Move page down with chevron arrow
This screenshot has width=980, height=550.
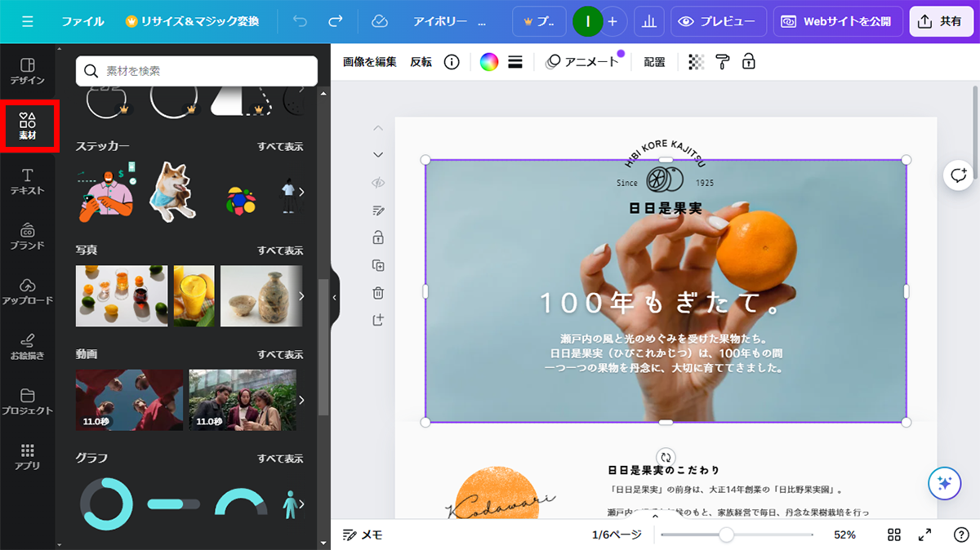coord(378,155)
